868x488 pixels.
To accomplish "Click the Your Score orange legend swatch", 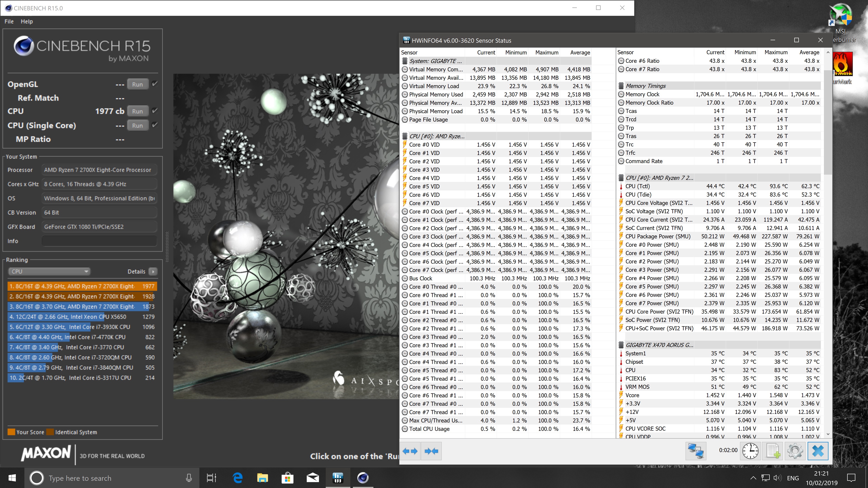I will pyautogui.click(x=11, y=432).
